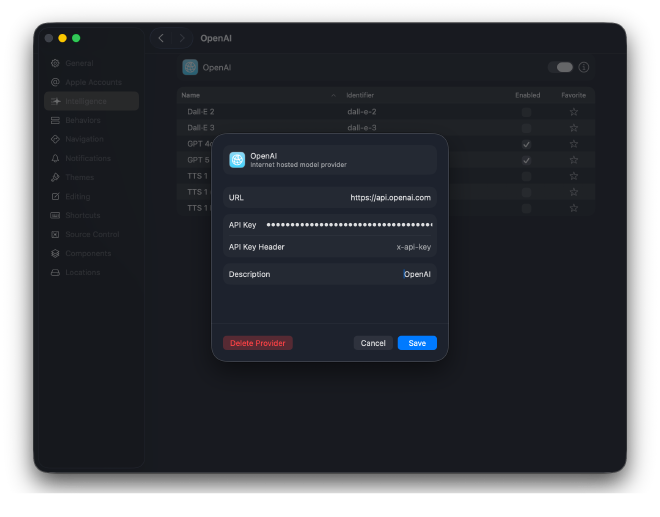Open Navigation settings
This screenshot has height=517, width=660.
(x=91, y=139)
